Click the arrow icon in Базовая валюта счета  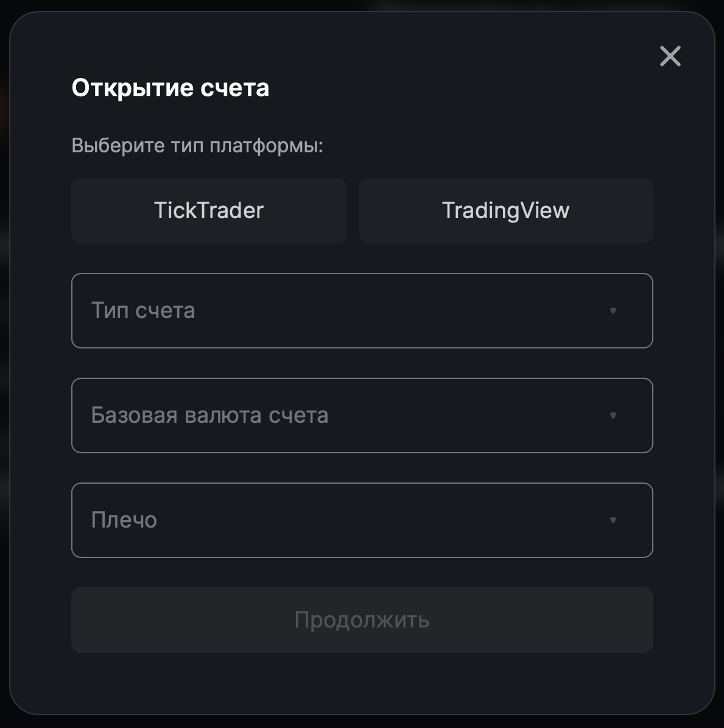pos(613,415)
